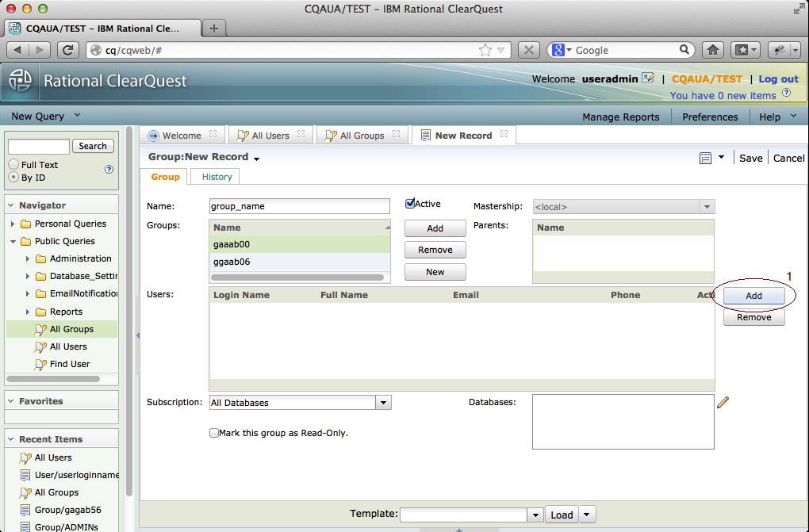Open Manage Reports menu
Screen dimensions: 809x532
621,117
